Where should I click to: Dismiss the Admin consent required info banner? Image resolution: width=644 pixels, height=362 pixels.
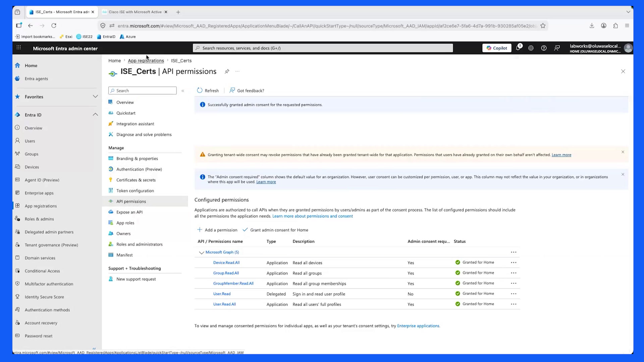click(x=623, y=175)
